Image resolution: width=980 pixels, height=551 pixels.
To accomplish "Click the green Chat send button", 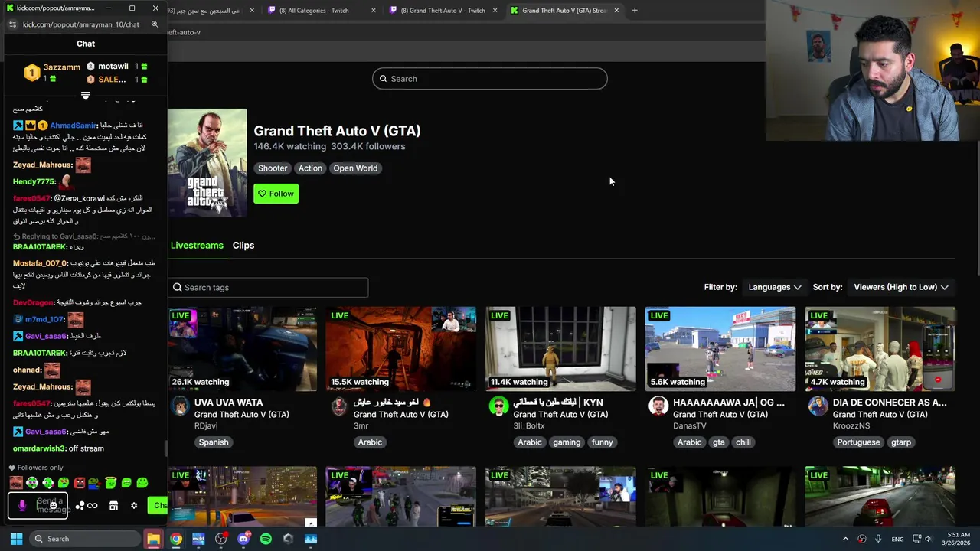I will (158, 505).
